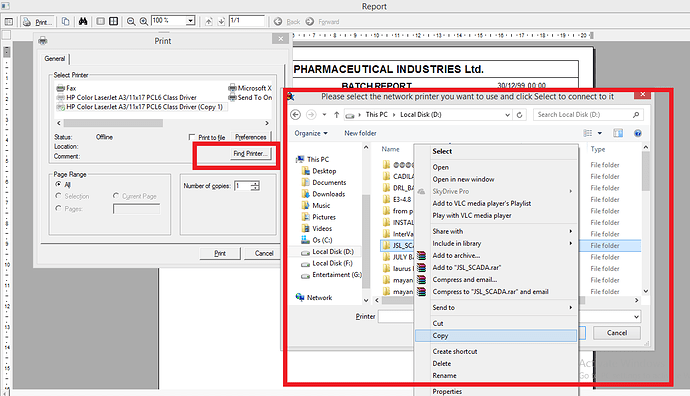Open the address path history dropdown
690x396 pixels.
click(x=507, y=115)
